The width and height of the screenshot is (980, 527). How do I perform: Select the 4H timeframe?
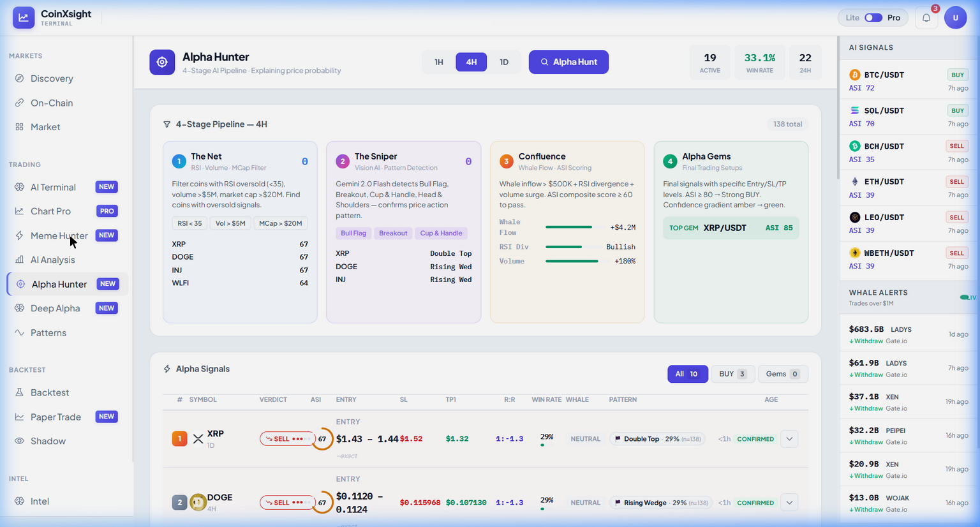471,62
